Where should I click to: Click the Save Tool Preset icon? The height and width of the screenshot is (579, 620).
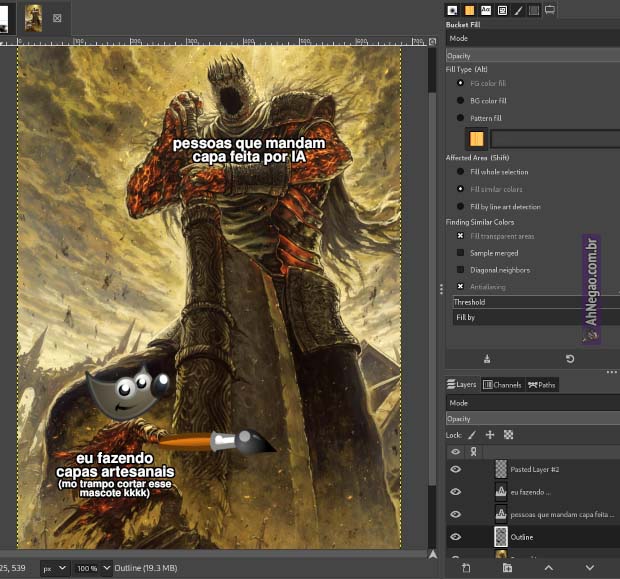(487, 358)
